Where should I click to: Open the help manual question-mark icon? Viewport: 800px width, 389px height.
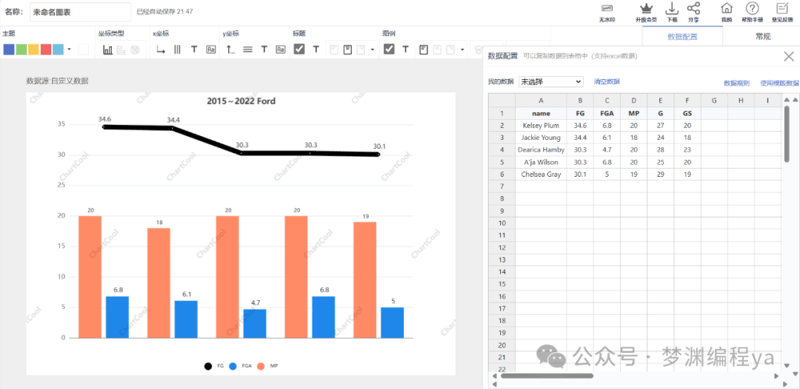click(x=752, y=8)
